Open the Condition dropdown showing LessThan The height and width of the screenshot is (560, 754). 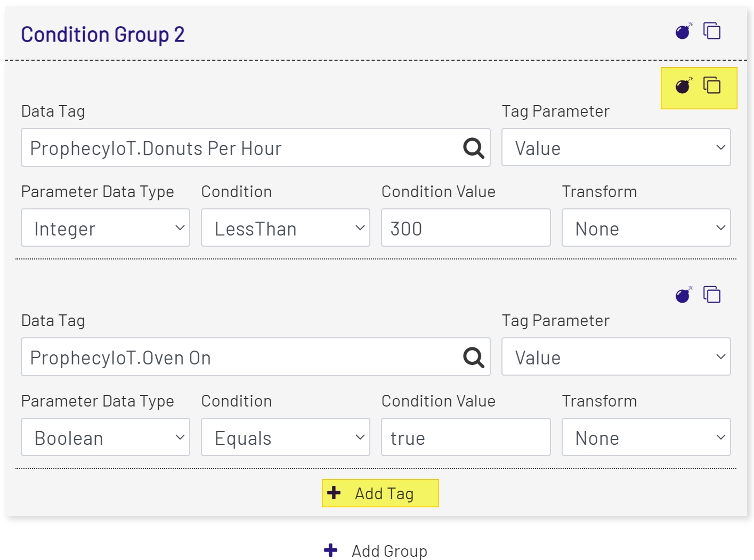pyautogui.click(x=285, y=228)
